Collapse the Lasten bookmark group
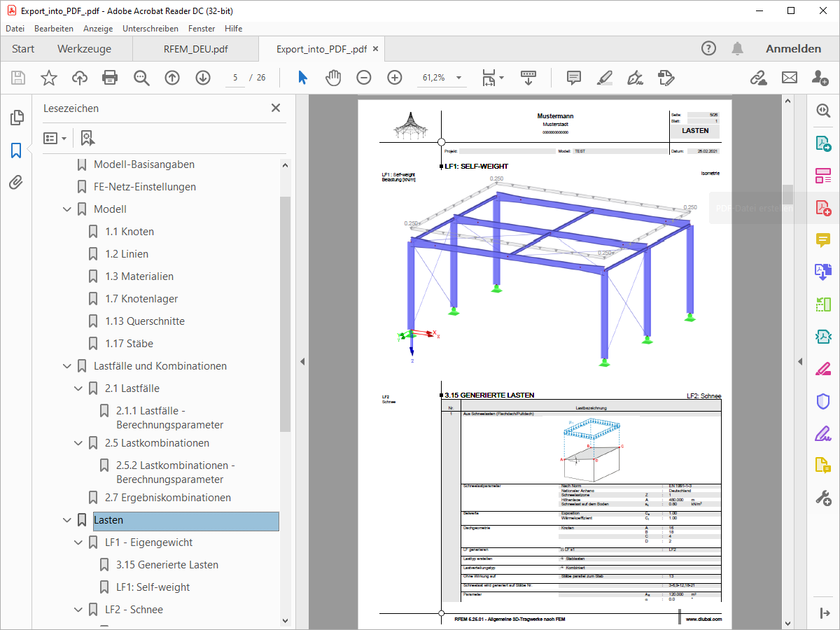This screenshot has width=840, height=630. (67, 520)
